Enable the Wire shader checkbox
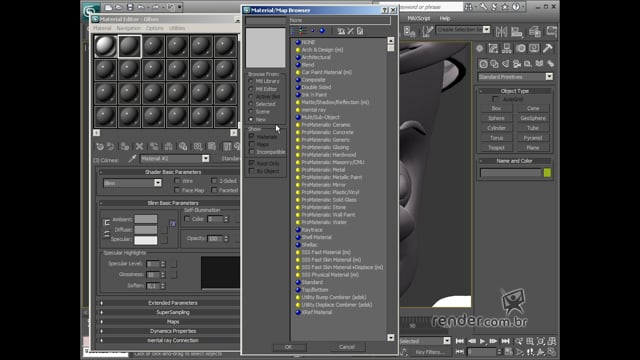The height and width of the screenshot is (360, 640). click(177, 181)
